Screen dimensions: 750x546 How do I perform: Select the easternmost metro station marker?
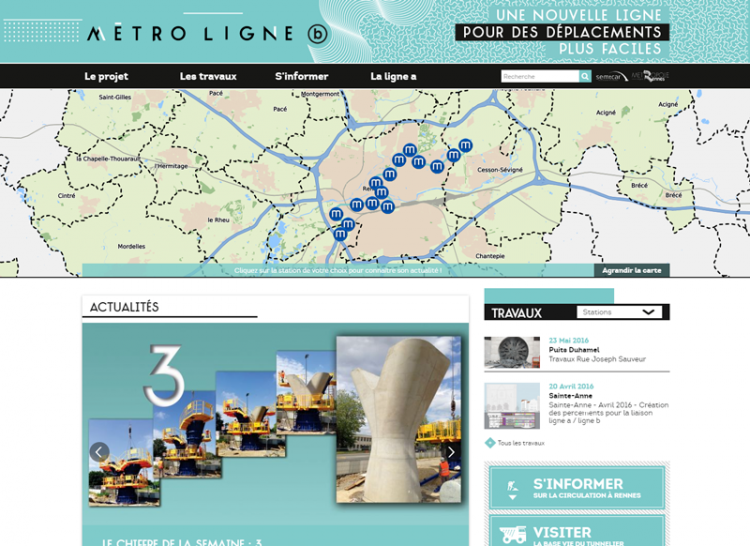click(465, 145)
